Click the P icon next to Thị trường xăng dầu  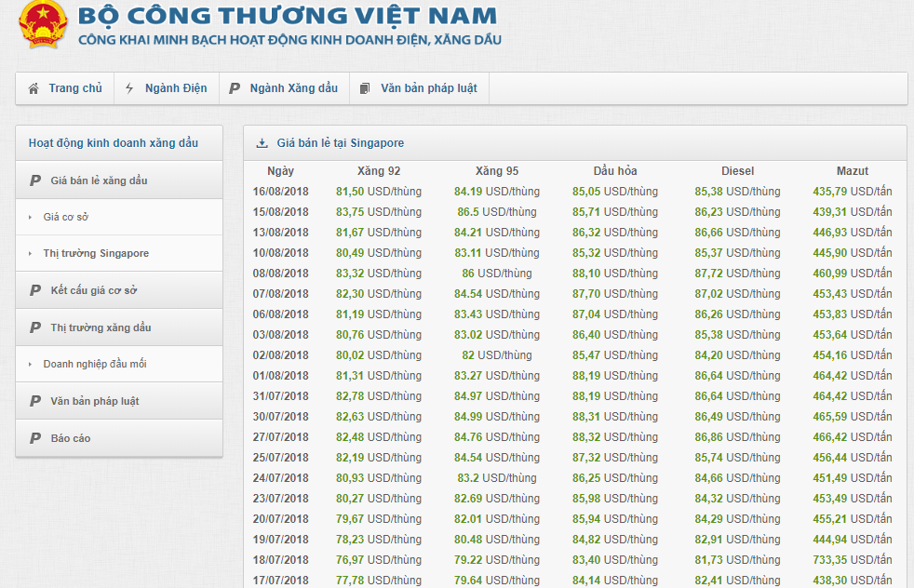tap(35, 327)
